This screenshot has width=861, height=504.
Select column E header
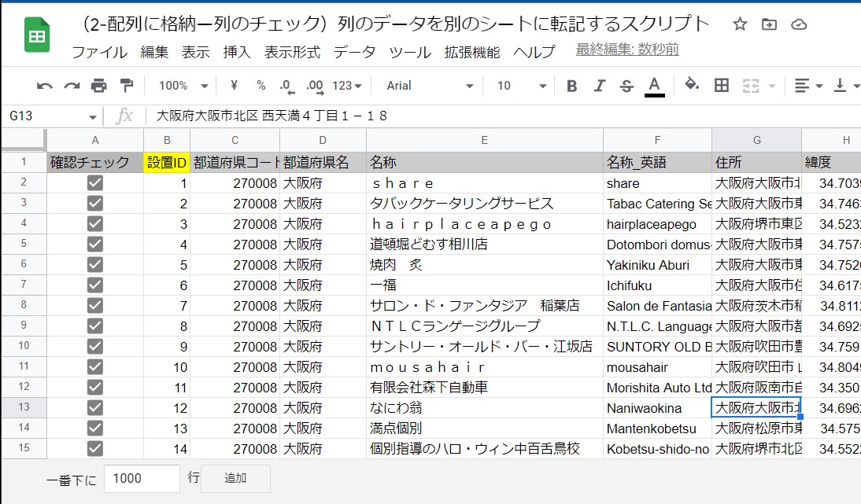484,141
